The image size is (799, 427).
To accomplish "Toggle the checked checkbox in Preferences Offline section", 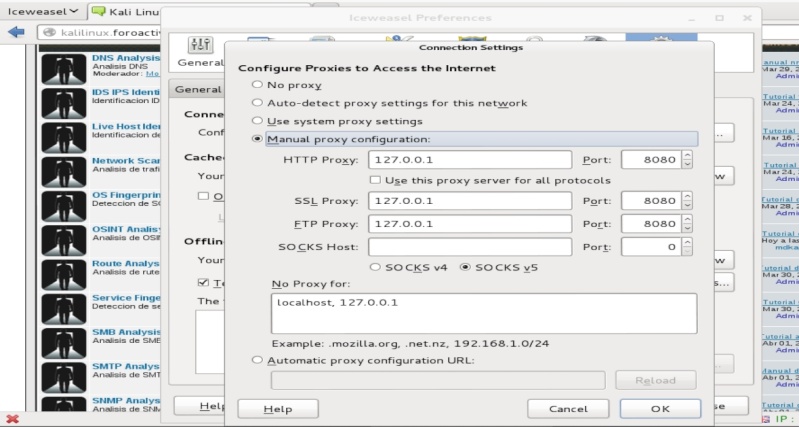I will [203, 282].
